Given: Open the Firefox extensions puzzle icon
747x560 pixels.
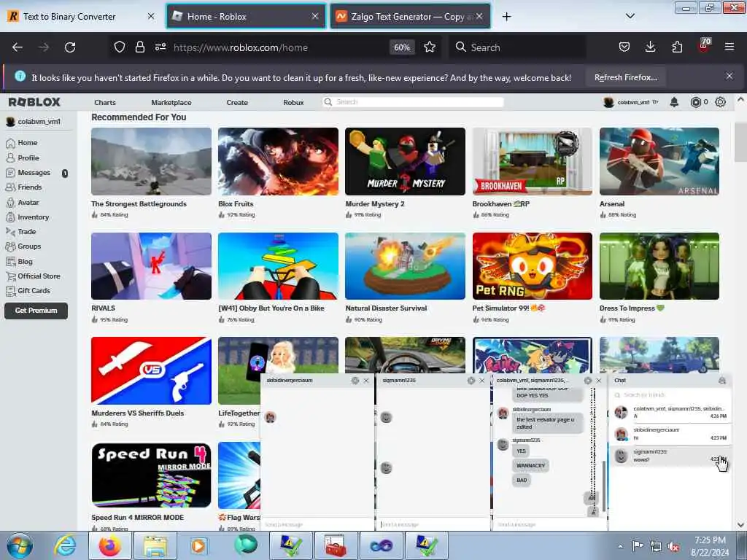Looking at the screenshot, I should (x=677, y=47).
